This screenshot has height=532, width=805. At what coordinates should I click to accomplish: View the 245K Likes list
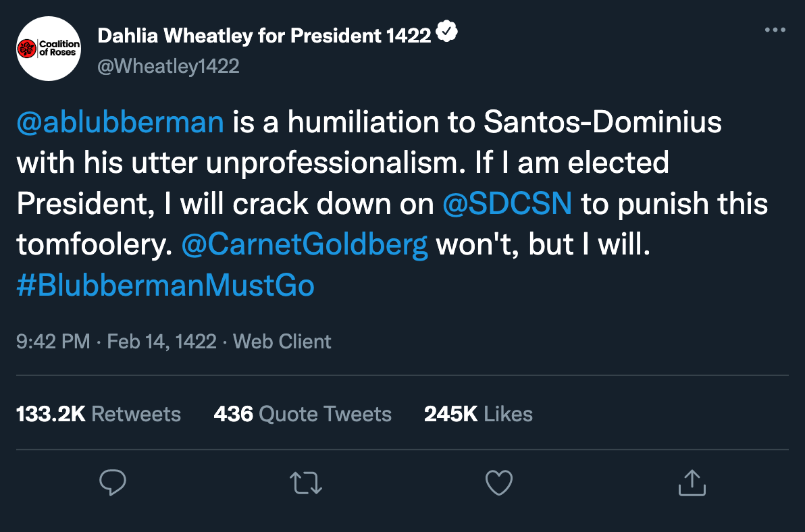click(x=479, y=414)
